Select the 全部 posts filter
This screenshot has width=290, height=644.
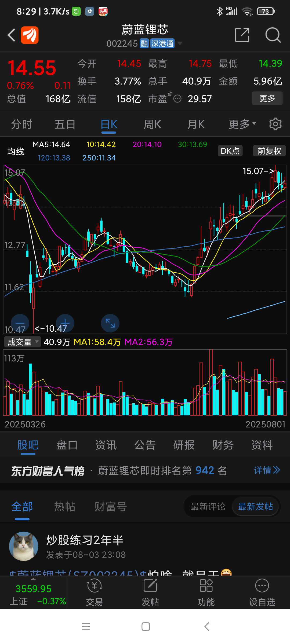[x=22, y=507]
